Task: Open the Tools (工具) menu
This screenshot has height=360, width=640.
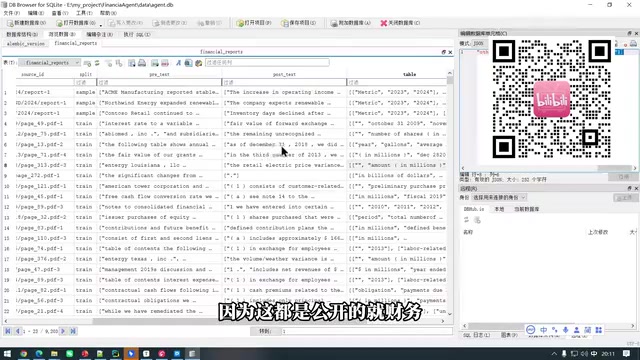Action: point(84,13)
